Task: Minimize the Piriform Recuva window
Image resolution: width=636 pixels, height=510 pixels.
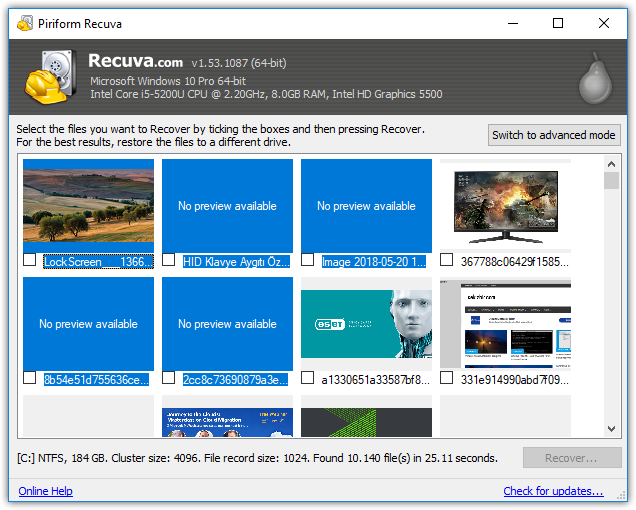Action: (x=513, y=23)
